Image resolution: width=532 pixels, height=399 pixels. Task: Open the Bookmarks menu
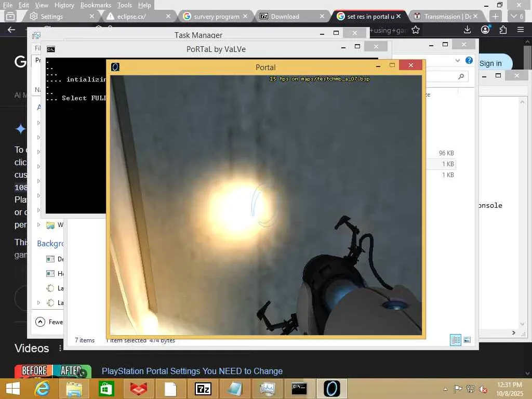pyautogui.click(x=96, y=5)
